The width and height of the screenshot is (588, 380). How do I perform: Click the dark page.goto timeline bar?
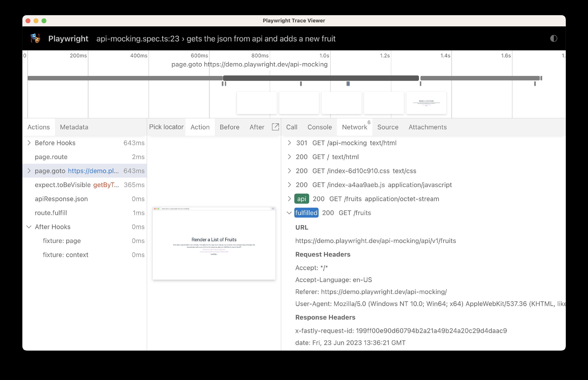[x=321, y=78]
